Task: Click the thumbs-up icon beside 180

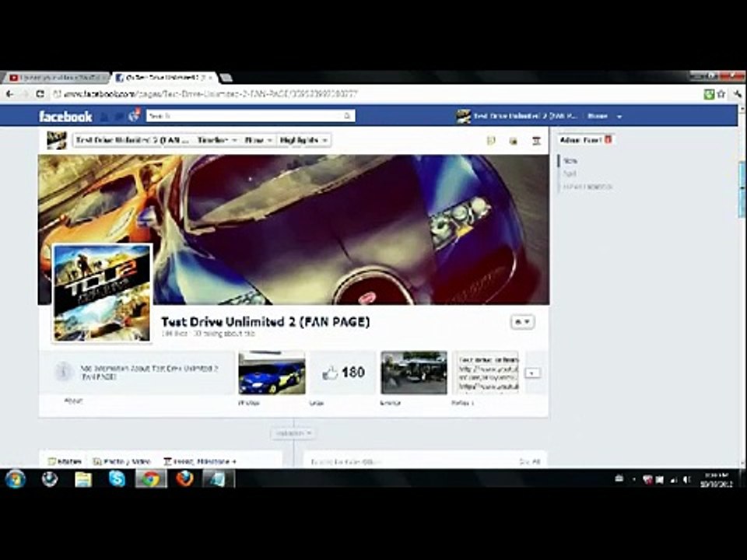Action: coord(330,373)
